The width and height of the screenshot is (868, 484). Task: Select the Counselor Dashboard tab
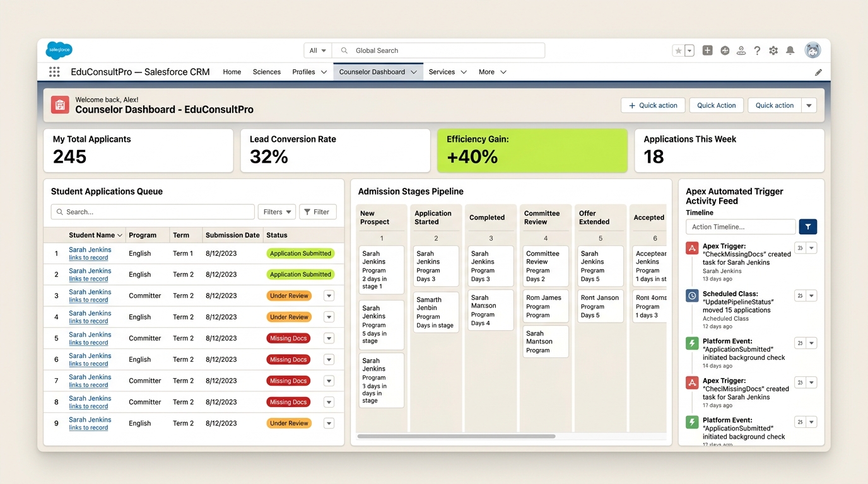[378, 72]
